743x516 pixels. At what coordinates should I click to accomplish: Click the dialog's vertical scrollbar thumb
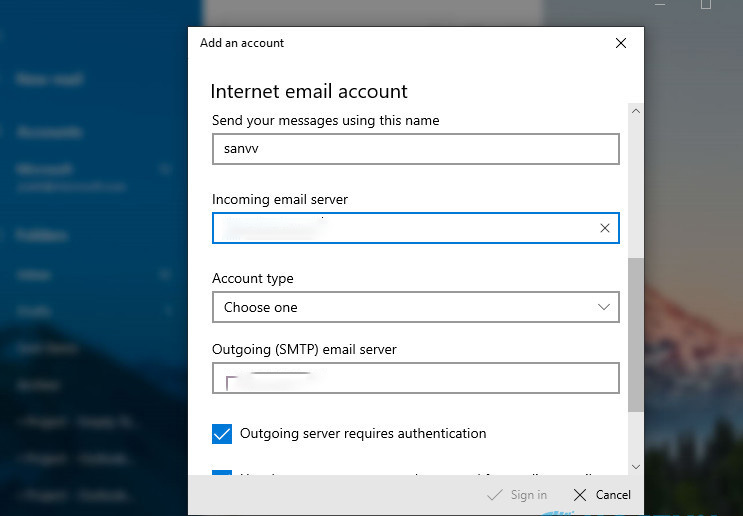[636, 335]
